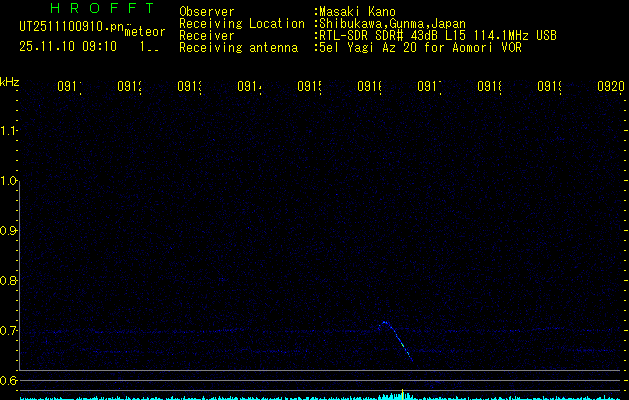This screenshot has width=629, height=400.
Task: Click the 0.7 frequency axis label
Action: 9,331
